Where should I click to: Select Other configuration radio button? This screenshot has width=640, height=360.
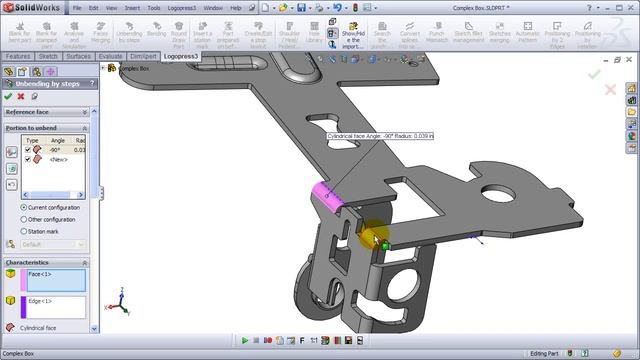pos(24,219)
